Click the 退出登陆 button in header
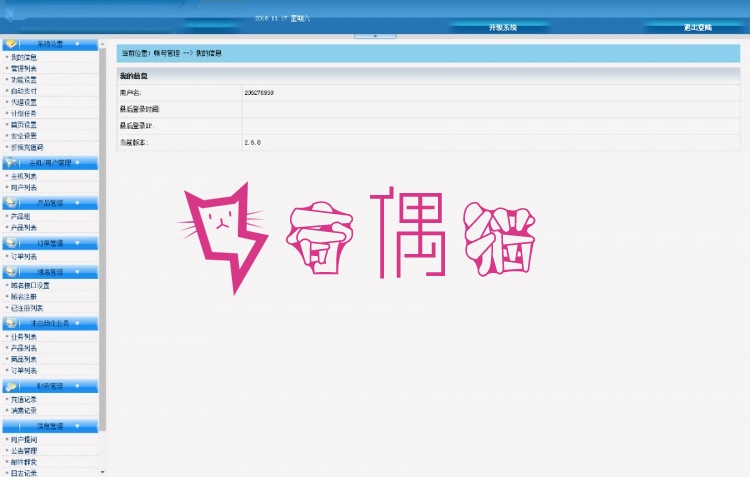750x477 pixels. pyautogui.click(x=697, y=28)
